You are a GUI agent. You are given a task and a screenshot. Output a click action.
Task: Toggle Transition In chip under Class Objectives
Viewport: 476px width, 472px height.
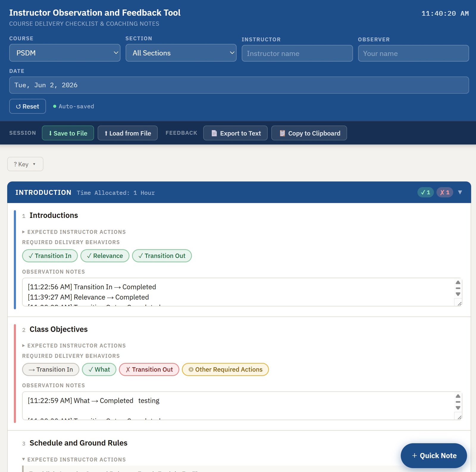point(51,369)
